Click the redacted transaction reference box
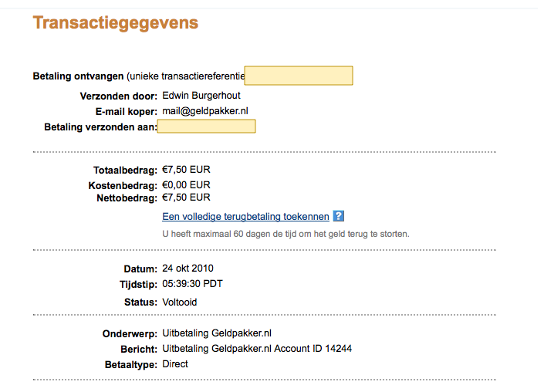The width and height of the screenshot is (544, 392). (299, 76)
